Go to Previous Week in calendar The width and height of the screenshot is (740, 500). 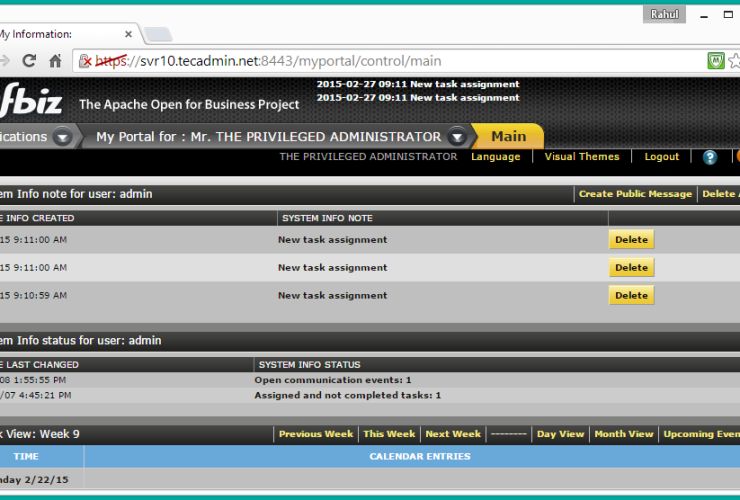coord(315,434)
